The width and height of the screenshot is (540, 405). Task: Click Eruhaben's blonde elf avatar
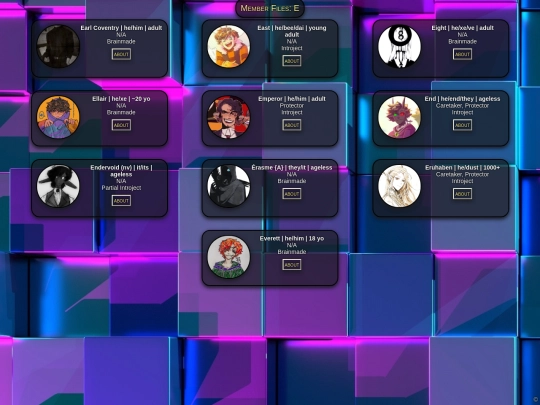[399, 186]
